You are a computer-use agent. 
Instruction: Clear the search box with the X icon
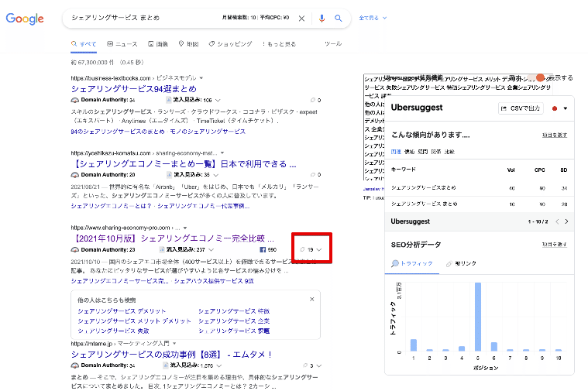(x=301, y=19)
